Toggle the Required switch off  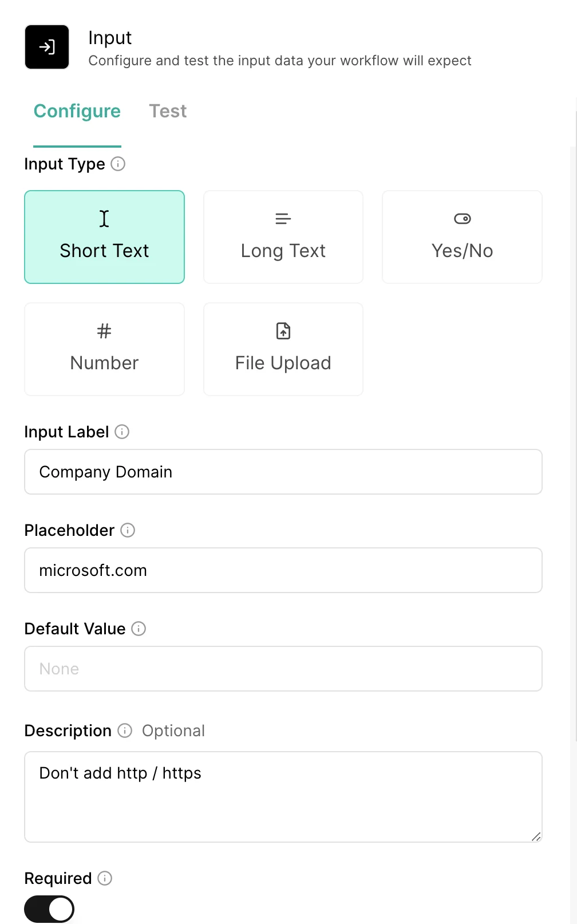[x=49, y=909]
